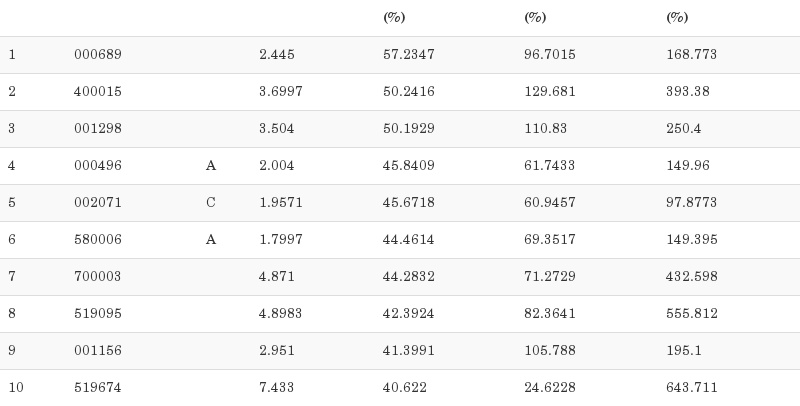
Task: Click the code 519674 in the last row
Action: coord(97,388)
